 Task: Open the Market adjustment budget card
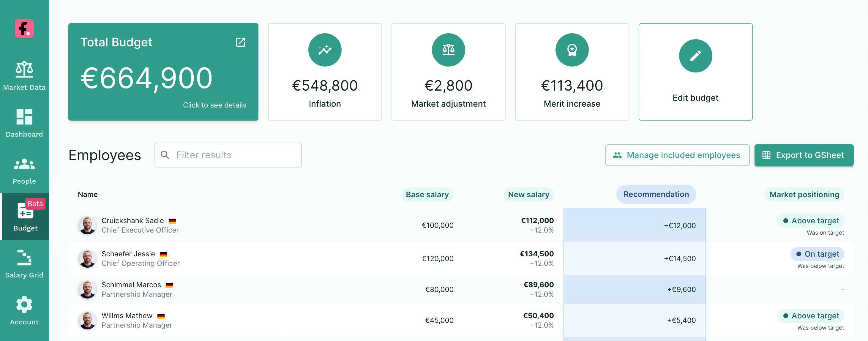coord(448,72)
